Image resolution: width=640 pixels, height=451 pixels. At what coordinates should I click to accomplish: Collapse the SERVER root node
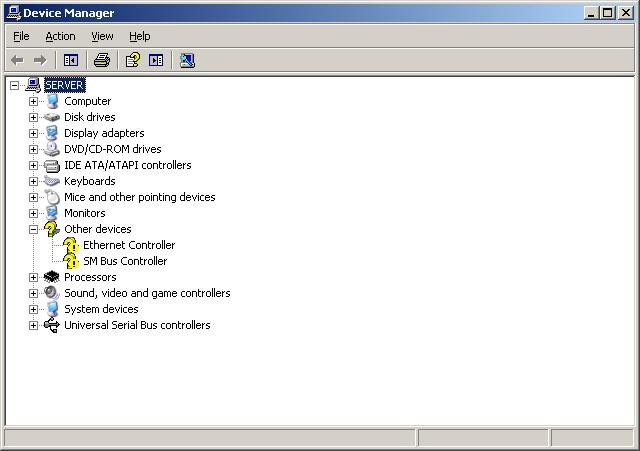pyautogui.click(x=15, y=85)
